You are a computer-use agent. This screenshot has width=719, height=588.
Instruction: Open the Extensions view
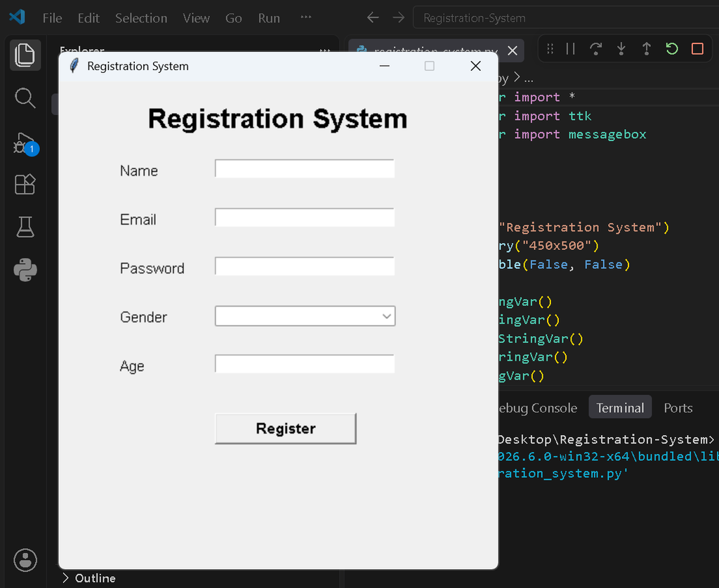tap(25, 185)
